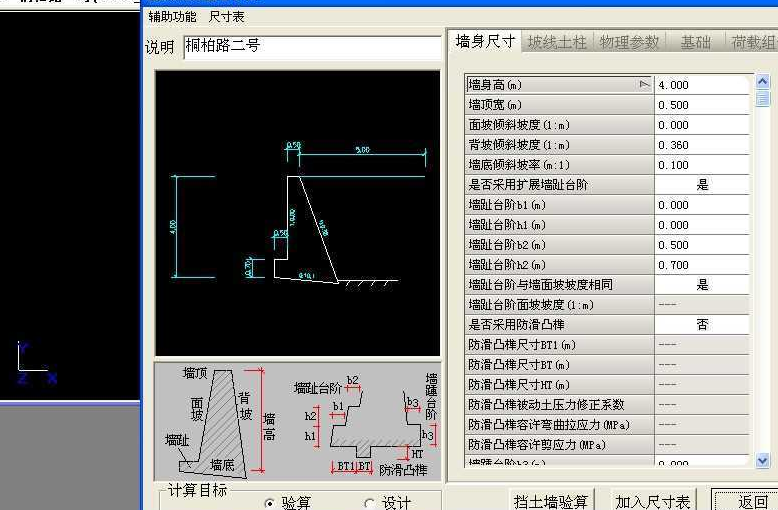Image resolution: width=778 pixels, height=510 pixels.
Task: Open the 尺寸表 menu
Action: tap(226, 16)
